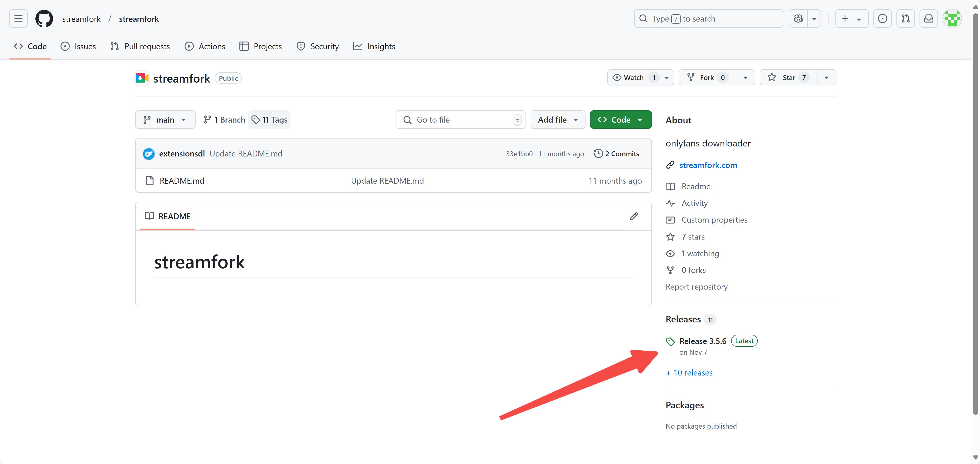
Task: Click the star icon beside 7 stars
Action: [670, 237]
